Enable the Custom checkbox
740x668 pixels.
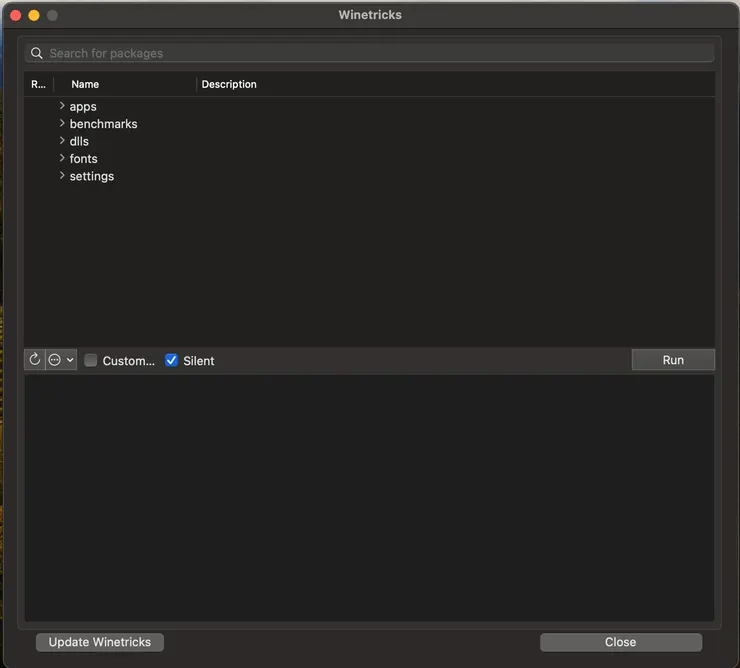point(91,360)
